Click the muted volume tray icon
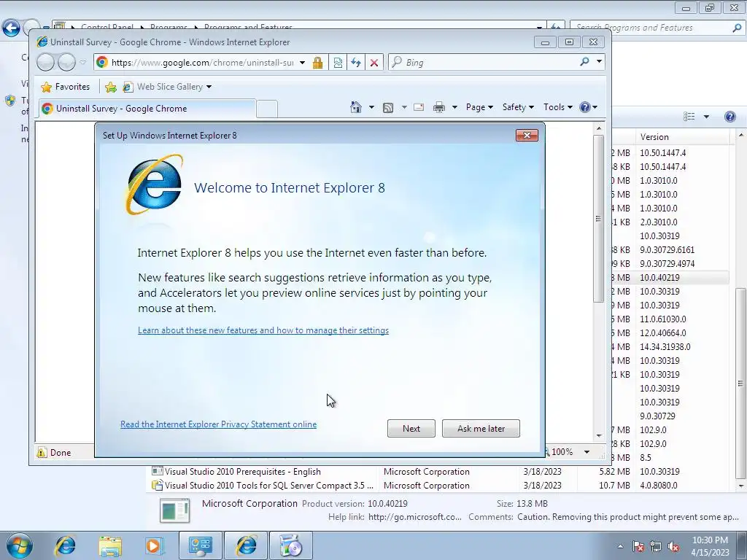The image size is (747, 560). point(673,547)
